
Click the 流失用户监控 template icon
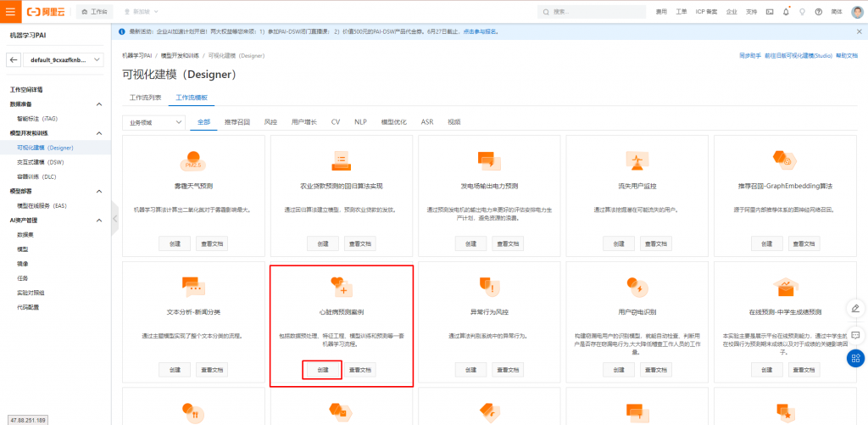pyautogui.click(x=637, y=160)
